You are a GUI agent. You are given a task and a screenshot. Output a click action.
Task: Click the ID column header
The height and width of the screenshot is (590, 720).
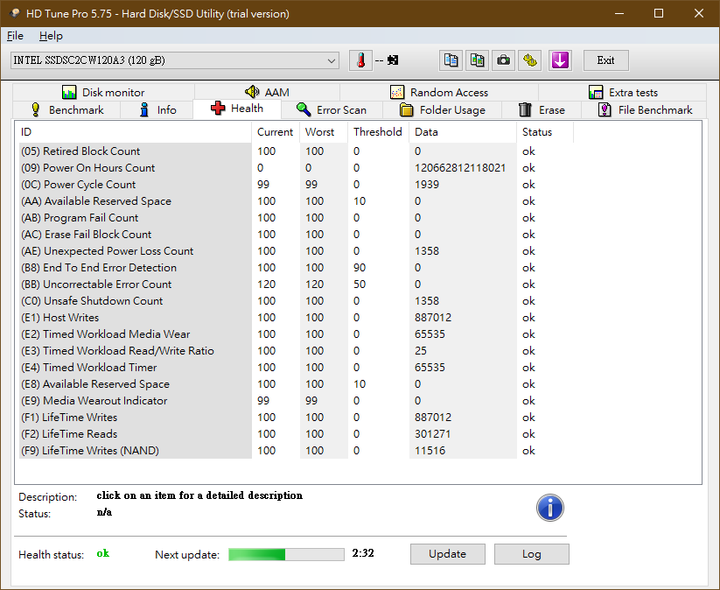coord(133,132)
